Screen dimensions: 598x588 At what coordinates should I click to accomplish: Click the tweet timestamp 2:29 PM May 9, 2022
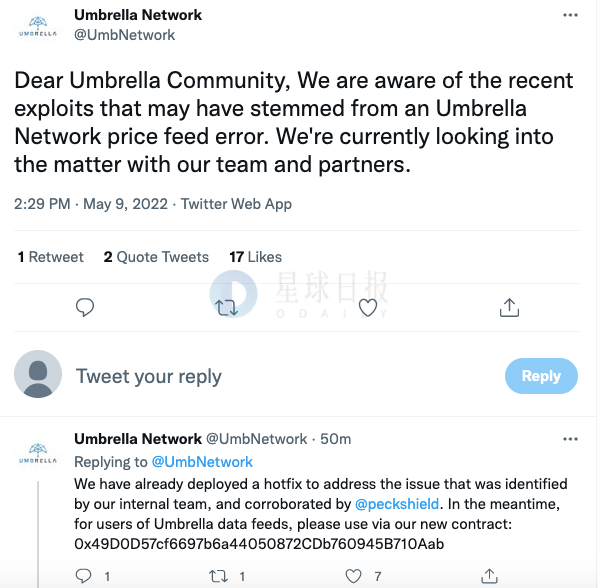click(91, 204)
